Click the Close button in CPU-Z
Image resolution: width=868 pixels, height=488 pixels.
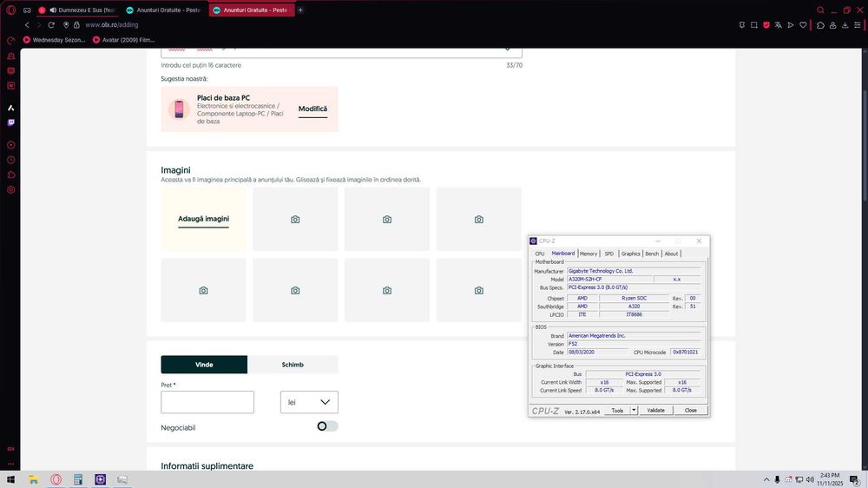[x=690, y=411]
